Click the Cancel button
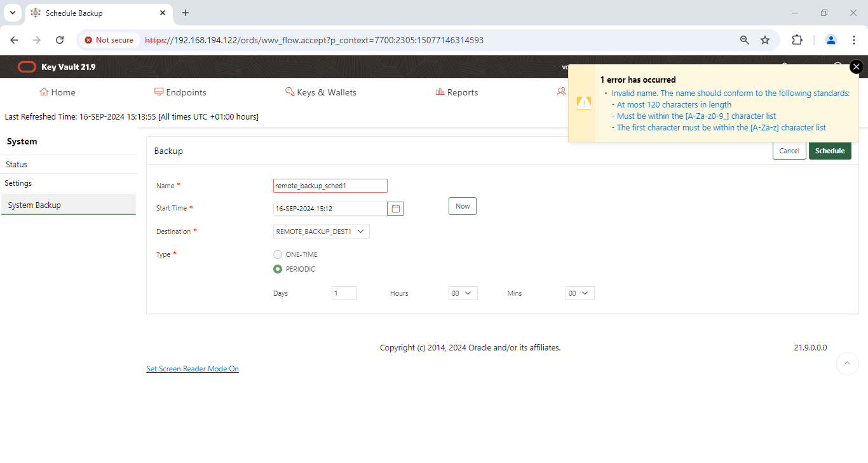The image size is (868, 463). coord(789,151)
